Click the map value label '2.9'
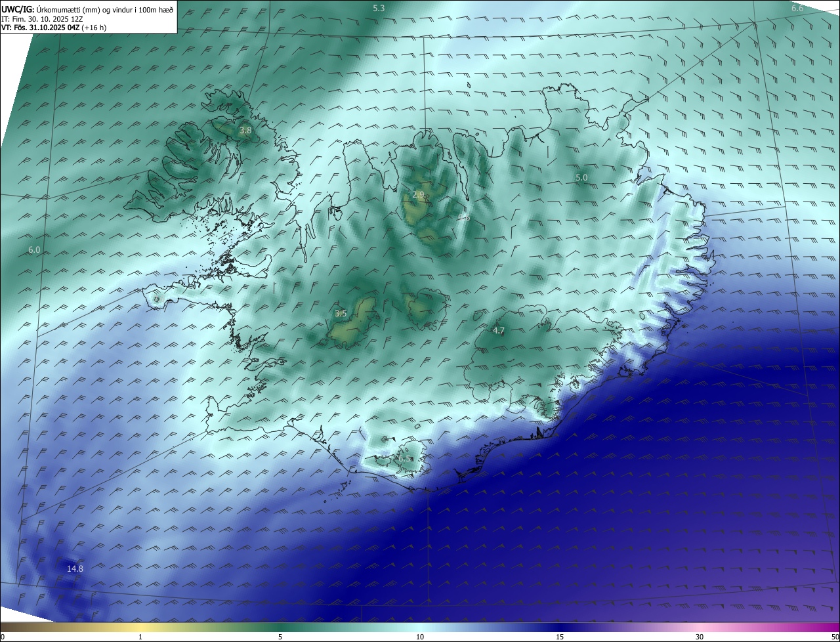 click(x=418, y=194)
